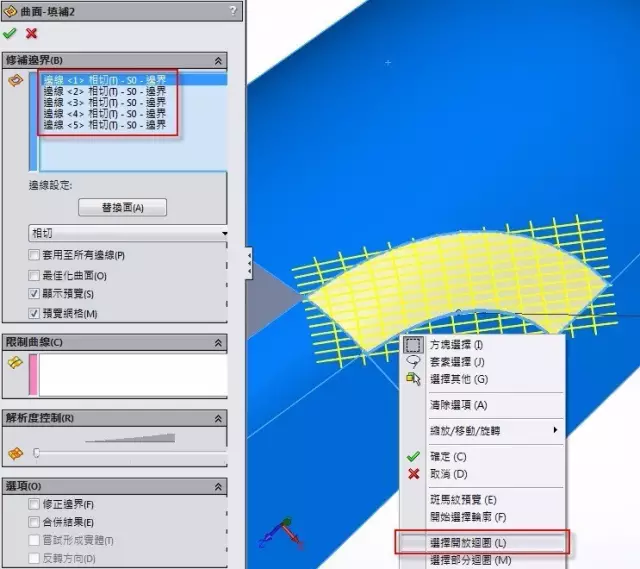Choose 選擇部分迴圈 from the context menu
The width and height of the screenshot is (640, 569).
(484, 560)
